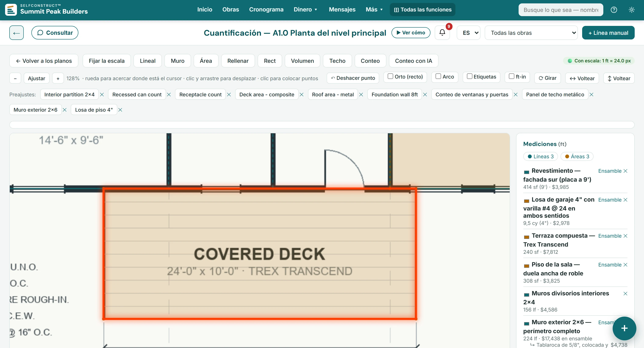
Task: Go to the Cronograma nav item
Action: (266, 10)
